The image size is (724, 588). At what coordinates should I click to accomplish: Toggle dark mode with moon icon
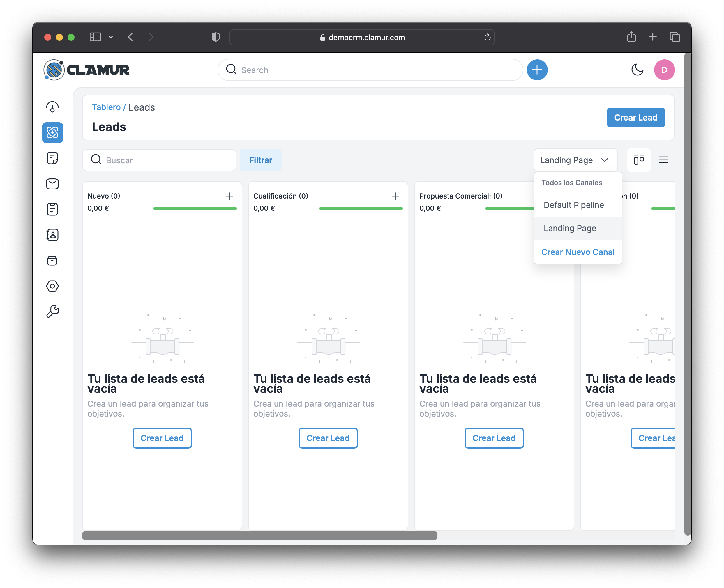tap(637, 70)
